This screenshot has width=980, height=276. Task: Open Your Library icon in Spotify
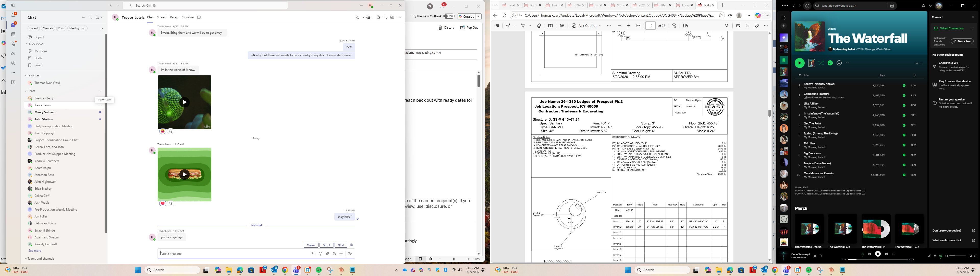[x=783, y=18]
